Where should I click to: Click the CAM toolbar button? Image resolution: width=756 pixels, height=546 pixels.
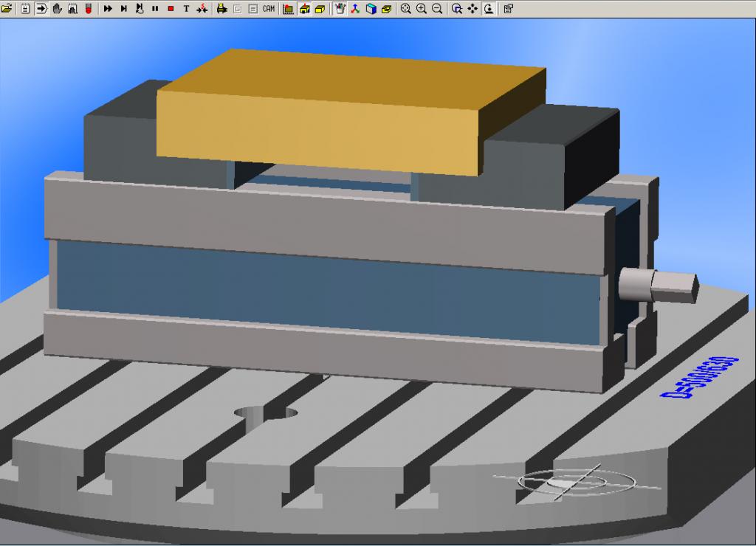pyautogui.click(x=269, y=9)
